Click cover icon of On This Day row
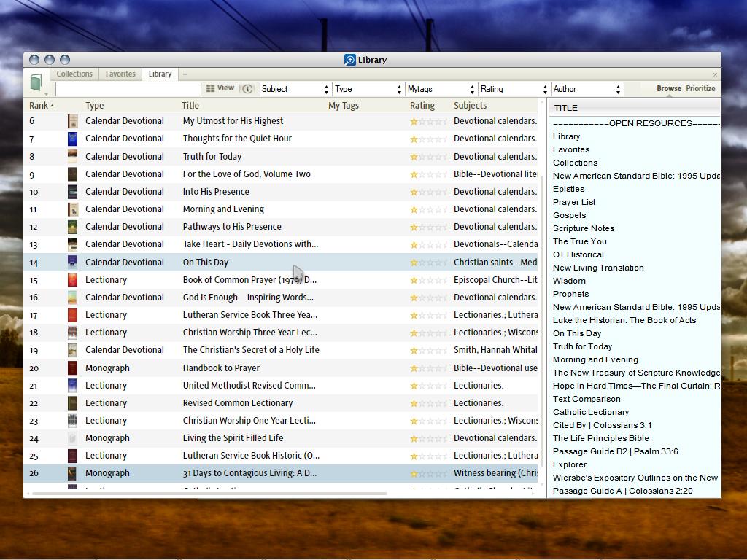The width and height of the screenshot is (747, 560). tap(72, 262)
